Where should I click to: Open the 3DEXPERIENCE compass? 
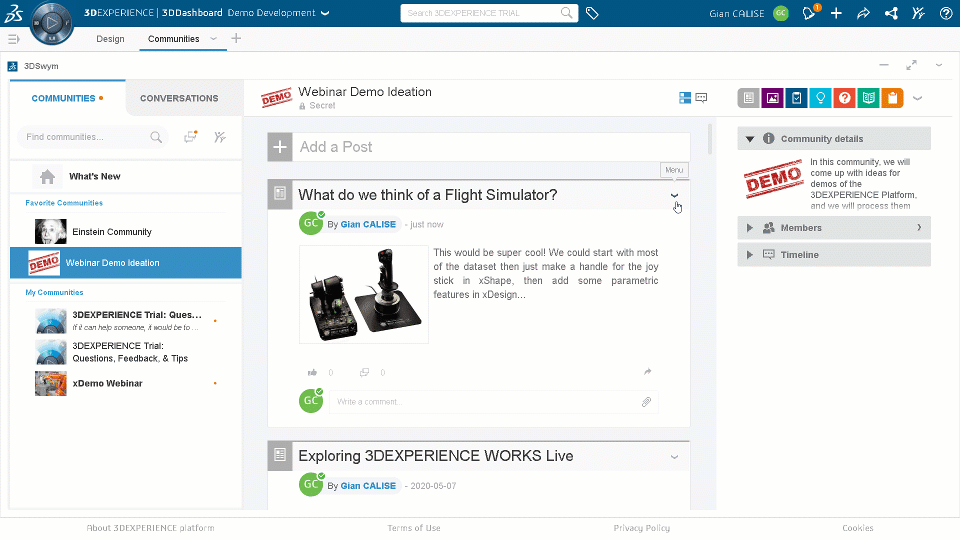(x=52, y=22)
